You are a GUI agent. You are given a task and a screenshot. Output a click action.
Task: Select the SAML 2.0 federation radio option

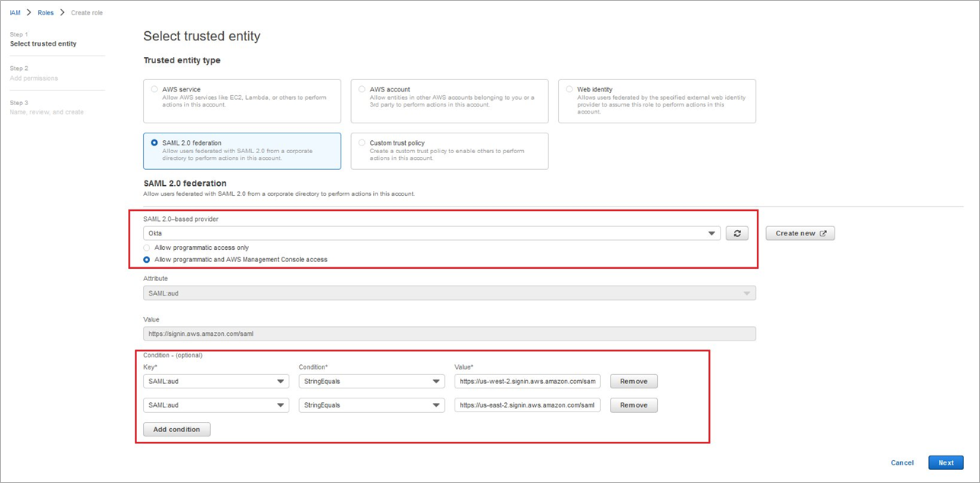155,142
